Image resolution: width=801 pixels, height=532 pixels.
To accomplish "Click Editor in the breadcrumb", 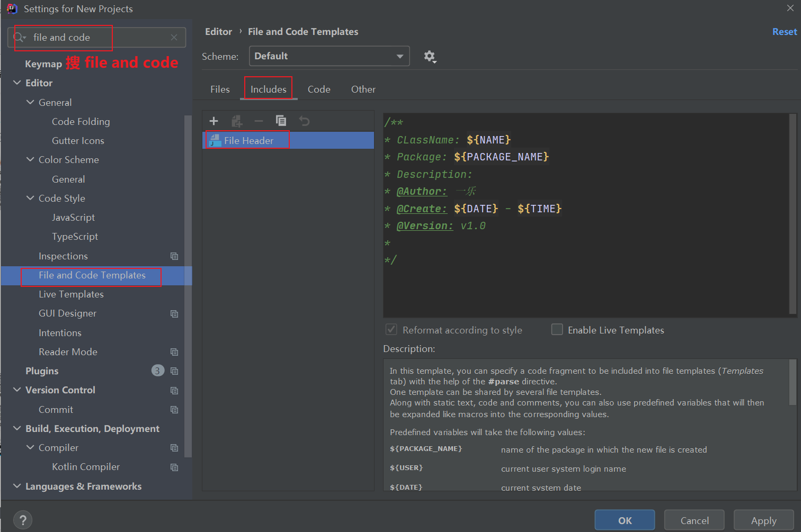I will click(x=219, y=32).
